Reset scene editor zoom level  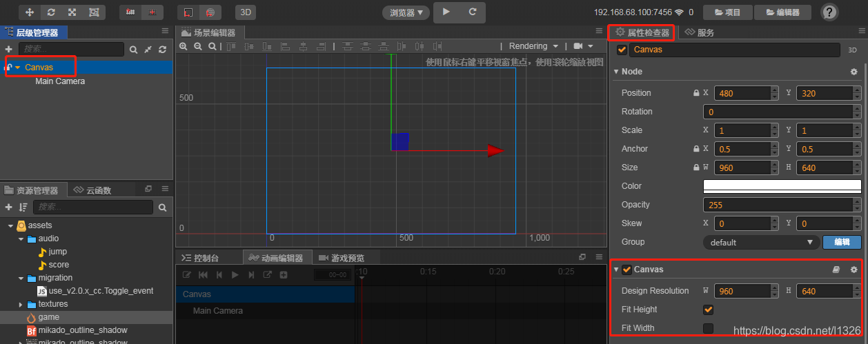[x=213, y=46]
